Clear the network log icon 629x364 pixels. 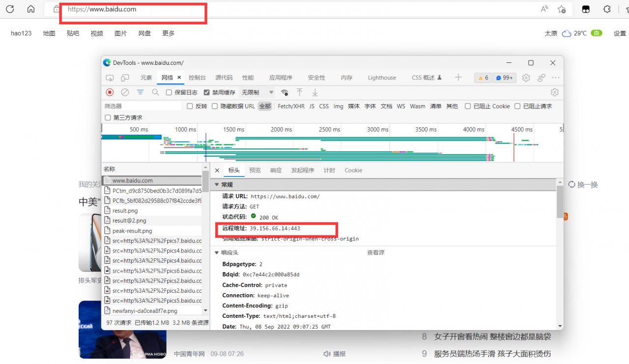pyautogui.click(x=125, y=92)
